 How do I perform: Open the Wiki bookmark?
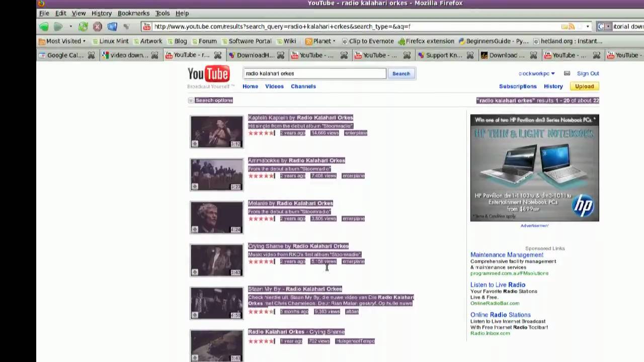286,41
